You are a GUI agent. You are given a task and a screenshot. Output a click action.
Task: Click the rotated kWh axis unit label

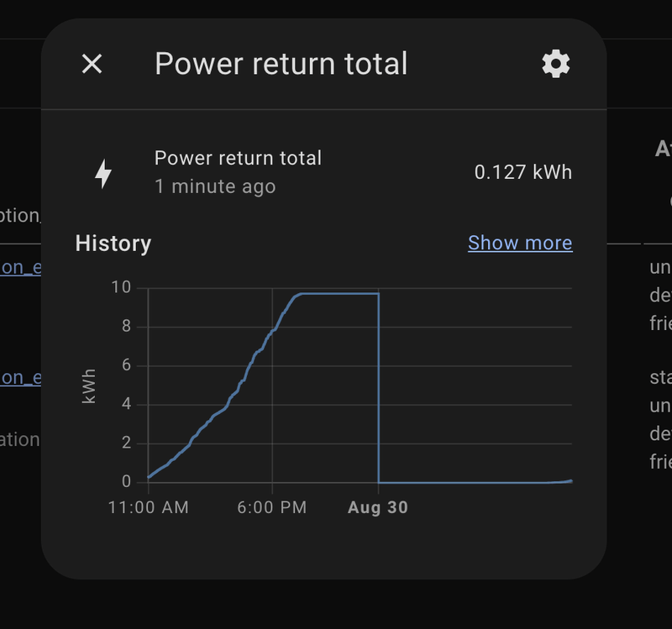(x=89, y=386)
